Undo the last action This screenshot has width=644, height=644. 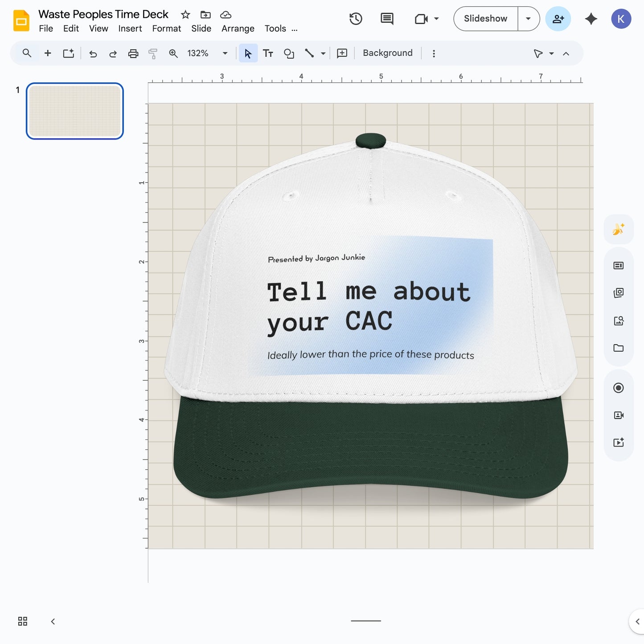tap(92, 53)
